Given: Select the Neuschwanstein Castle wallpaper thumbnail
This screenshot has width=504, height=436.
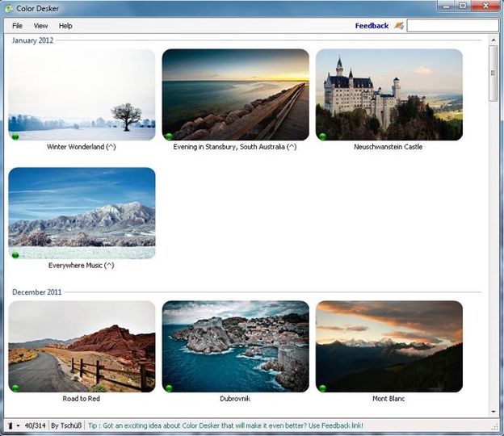Looking at the screenshot, I should (x=389, y=94).
